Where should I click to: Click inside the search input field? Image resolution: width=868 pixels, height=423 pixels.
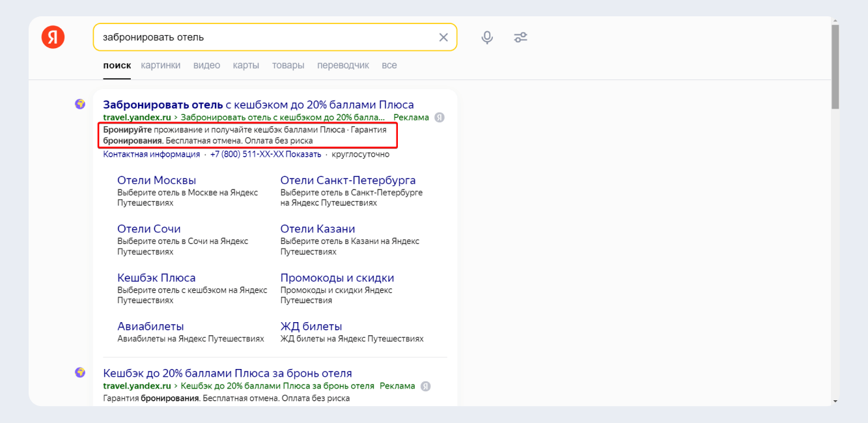click(260, 37)
